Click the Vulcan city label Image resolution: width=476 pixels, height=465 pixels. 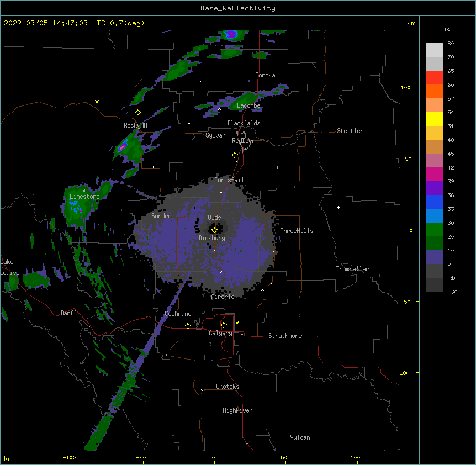click(x=300, y=437)
